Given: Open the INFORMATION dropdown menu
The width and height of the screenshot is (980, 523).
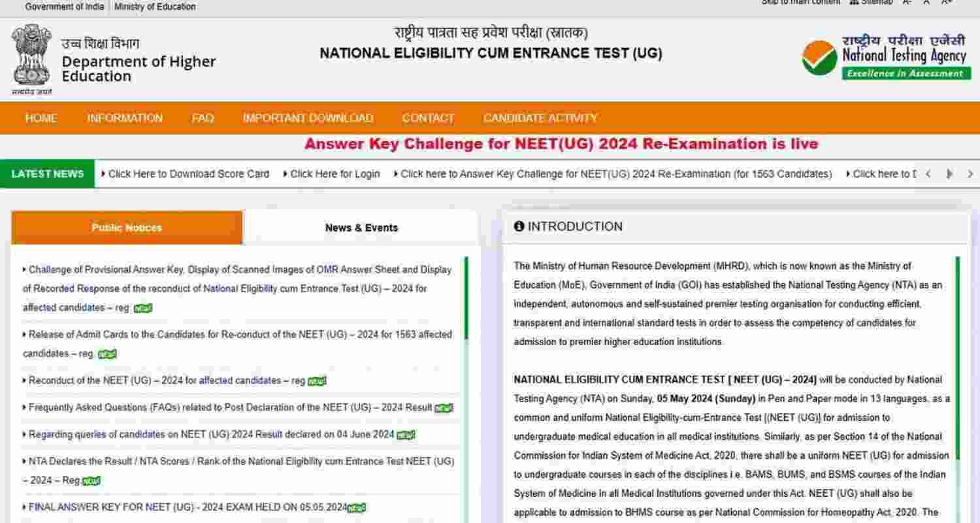Looking at the screenshot, I should pos(125,118).
